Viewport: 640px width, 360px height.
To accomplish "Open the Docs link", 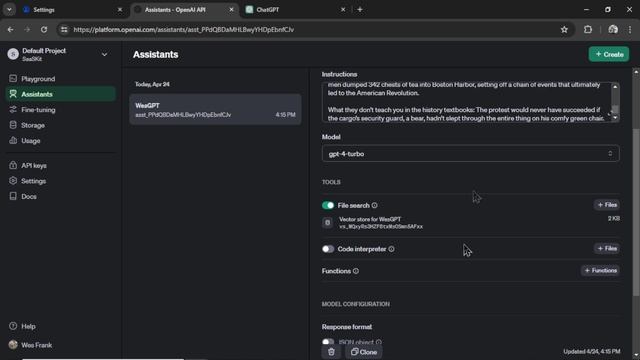I will pyautogui.click(x=29, y=197).
